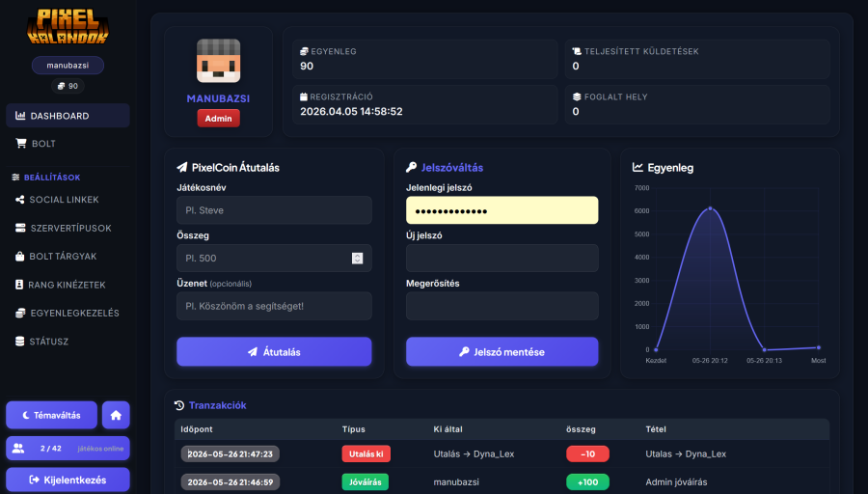Open Egyenlegkezelés page
The height and width of the screenshot is (494, 868).
click(x=68, y=313)
